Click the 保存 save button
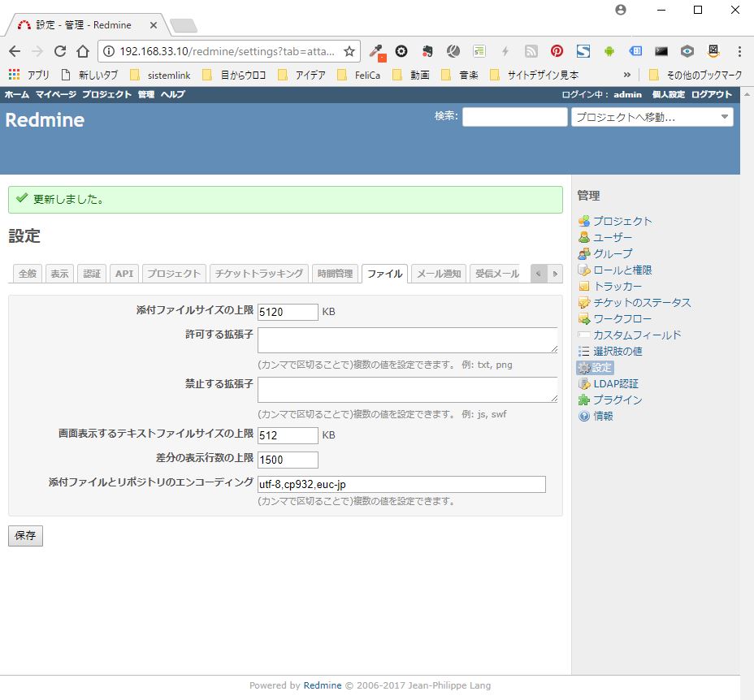This screenshot has height=700, width=754. pyautogui.click(x=25, y=536)
